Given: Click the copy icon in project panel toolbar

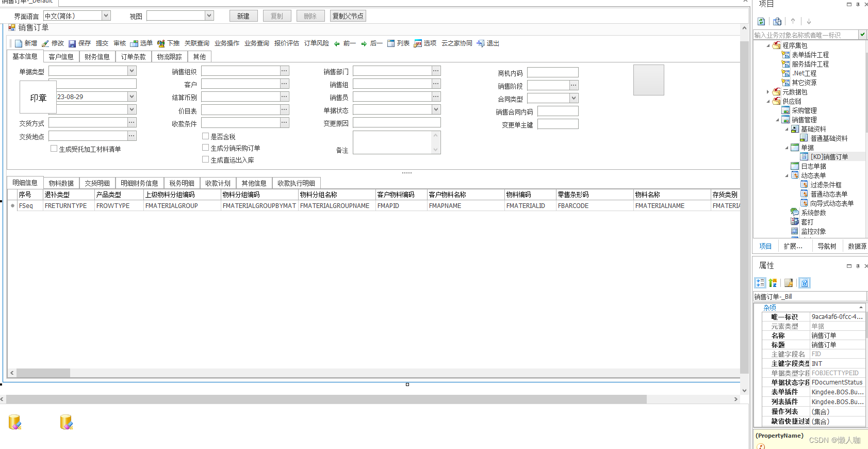Looking at the screenshot, I should tap(777, 21).
